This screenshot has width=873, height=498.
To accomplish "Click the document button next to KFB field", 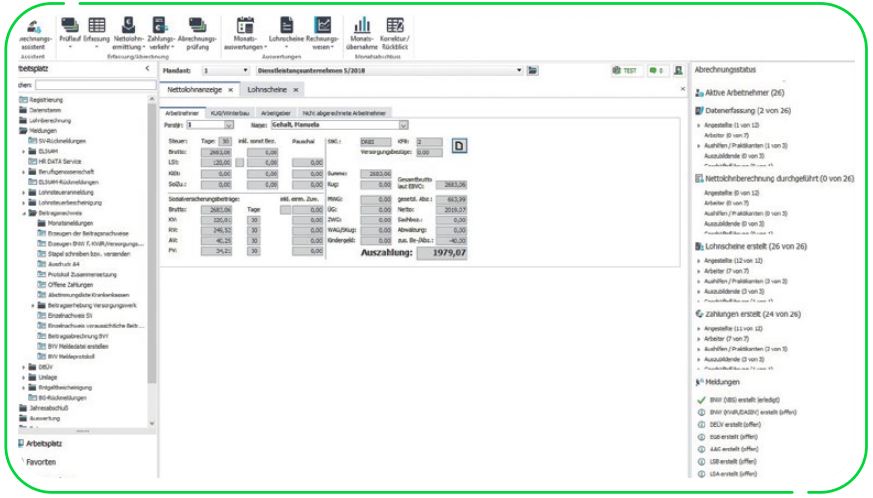I will click(461, 147).
